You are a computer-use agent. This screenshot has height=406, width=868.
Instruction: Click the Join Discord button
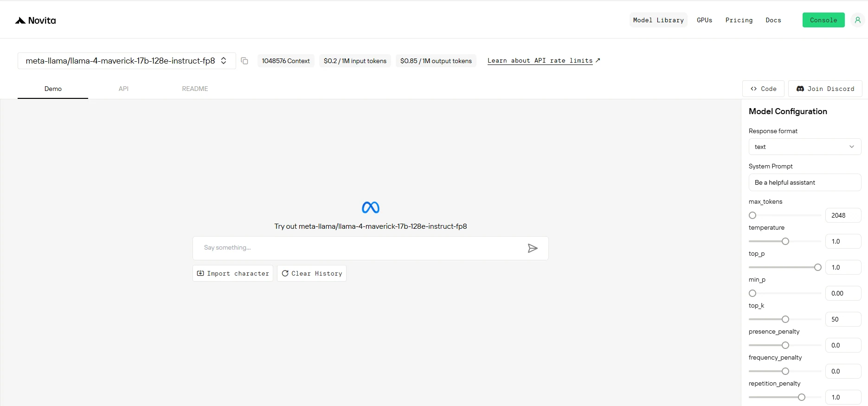tap(825, 89)
